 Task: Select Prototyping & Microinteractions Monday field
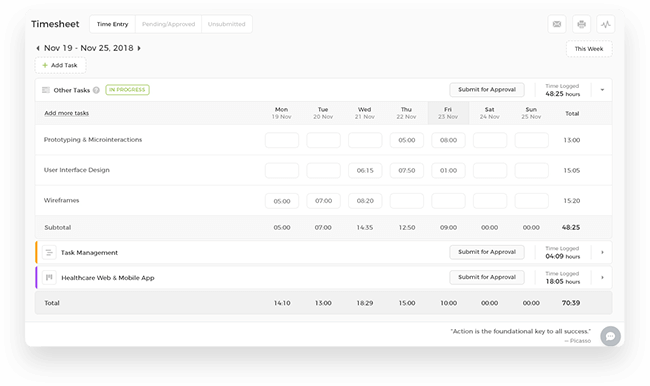pos(282,140)
